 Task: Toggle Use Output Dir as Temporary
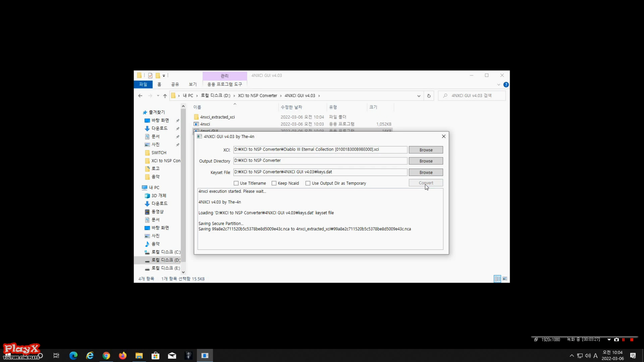[x=308, y=183]
